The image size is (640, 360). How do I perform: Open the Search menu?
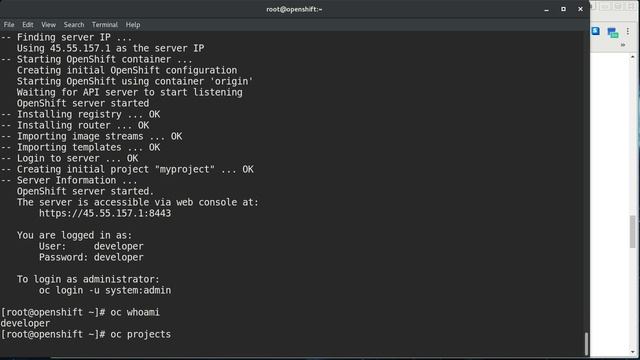(x=74, y=25)
